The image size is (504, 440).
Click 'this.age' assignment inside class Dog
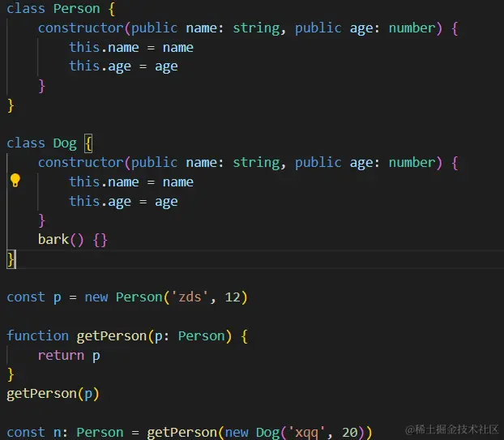[123, 202]
